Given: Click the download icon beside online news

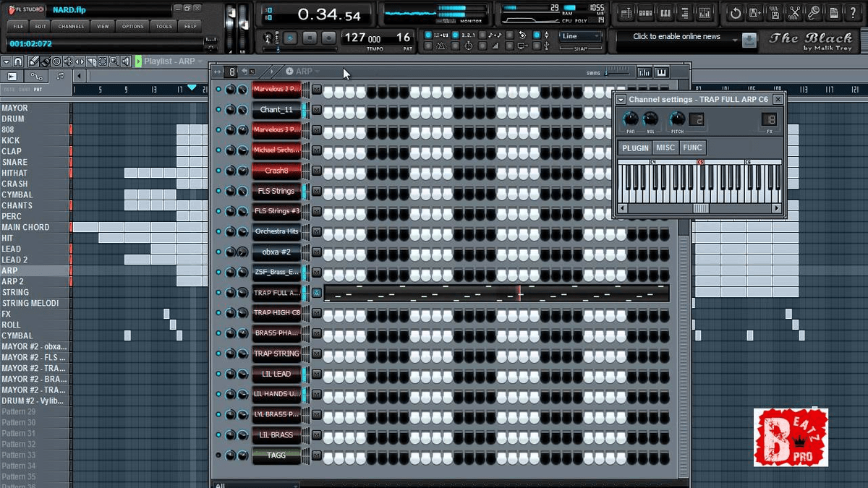Looking at the screenshot, I should [749, 40].
